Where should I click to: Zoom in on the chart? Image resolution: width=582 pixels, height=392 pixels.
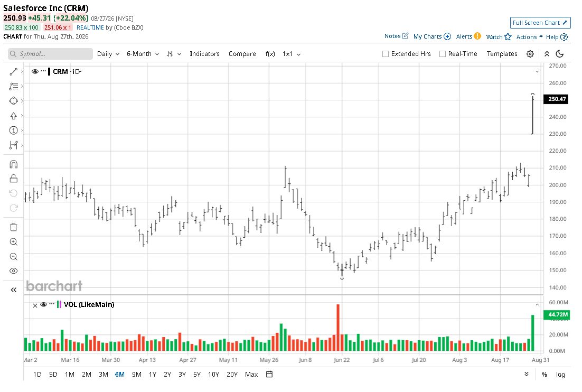(x=13, y=242)
